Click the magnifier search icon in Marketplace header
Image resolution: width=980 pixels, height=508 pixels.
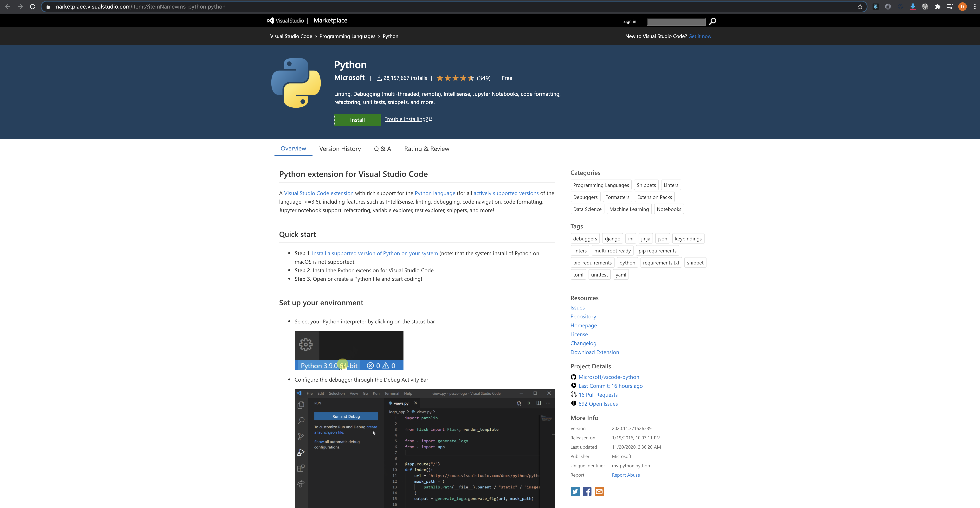[712, 21]
